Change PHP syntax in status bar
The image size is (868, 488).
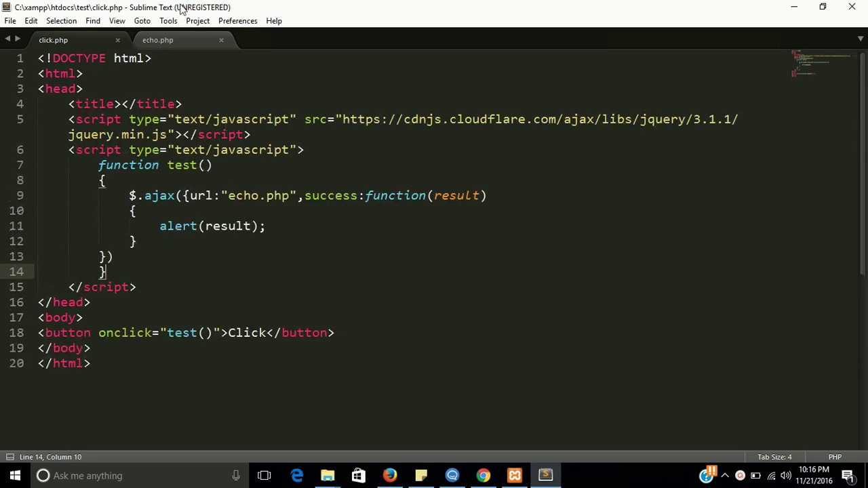[x=835, y=457]
